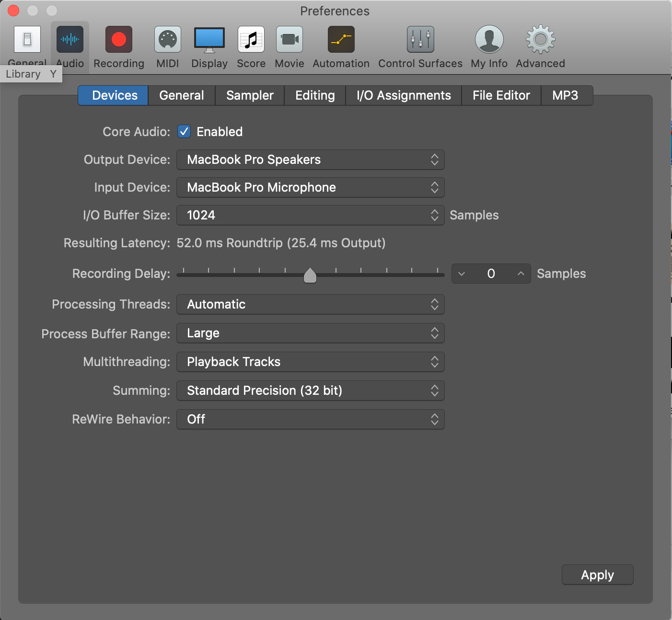Switch to the Sampler tab

(250, 95)
